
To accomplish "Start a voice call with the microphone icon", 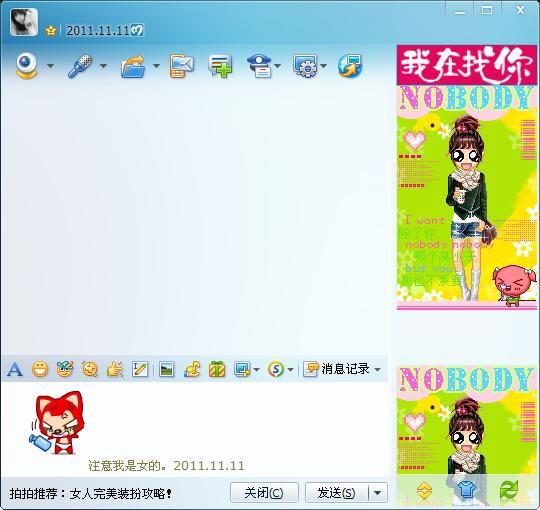I will (80, 65).
